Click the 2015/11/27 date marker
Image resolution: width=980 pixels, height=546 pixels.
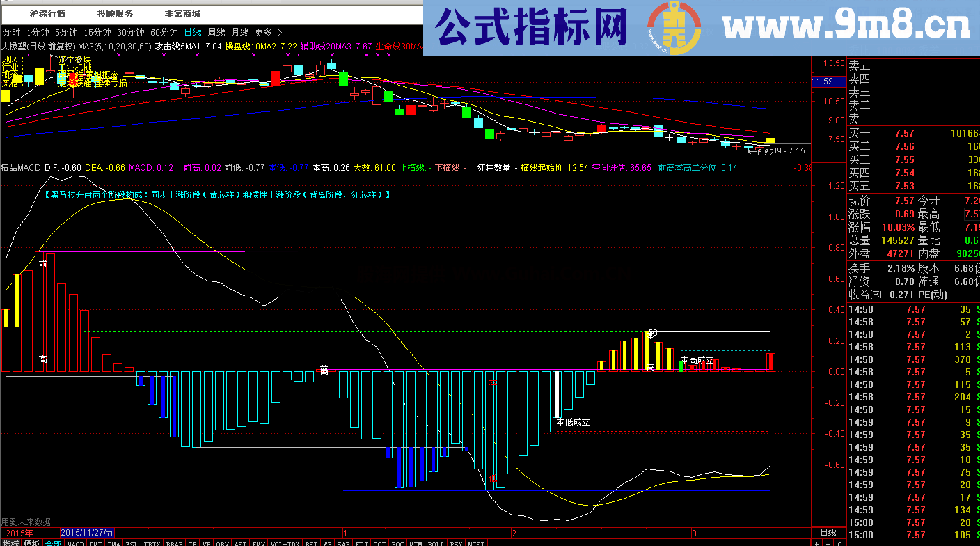coord(90,532)
